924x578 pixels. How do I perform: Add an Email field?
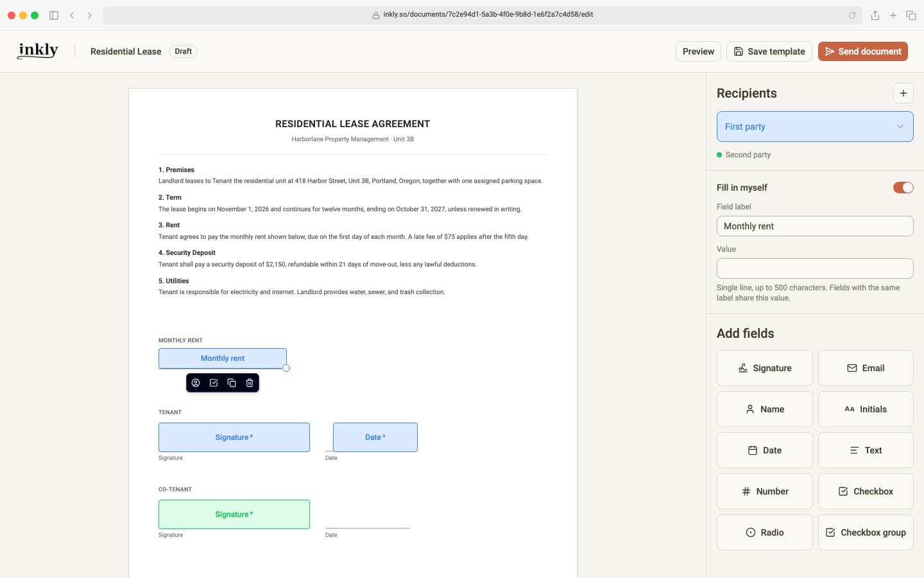click(x=866, y=368)
